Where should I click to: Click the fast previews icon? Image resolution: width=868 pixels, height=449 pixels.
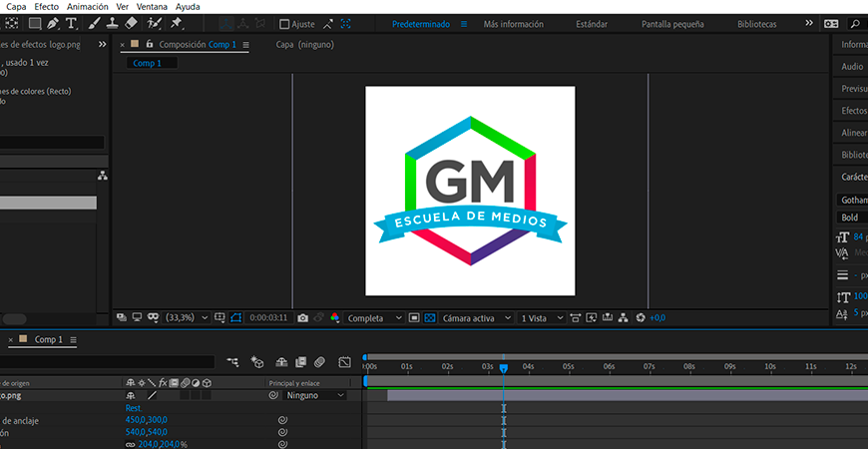(592, 317)
